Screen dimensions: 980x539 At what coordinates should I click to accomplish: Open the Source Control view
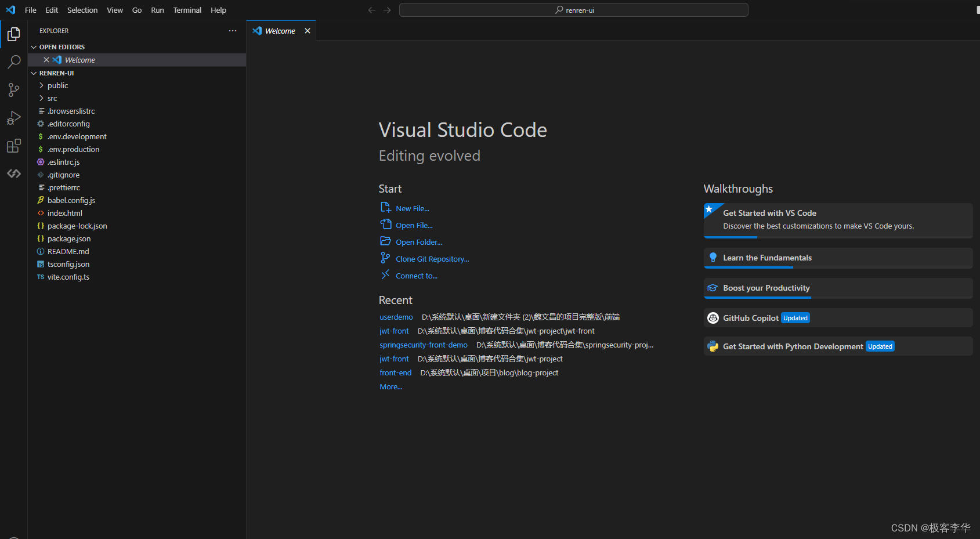(14, 90)
